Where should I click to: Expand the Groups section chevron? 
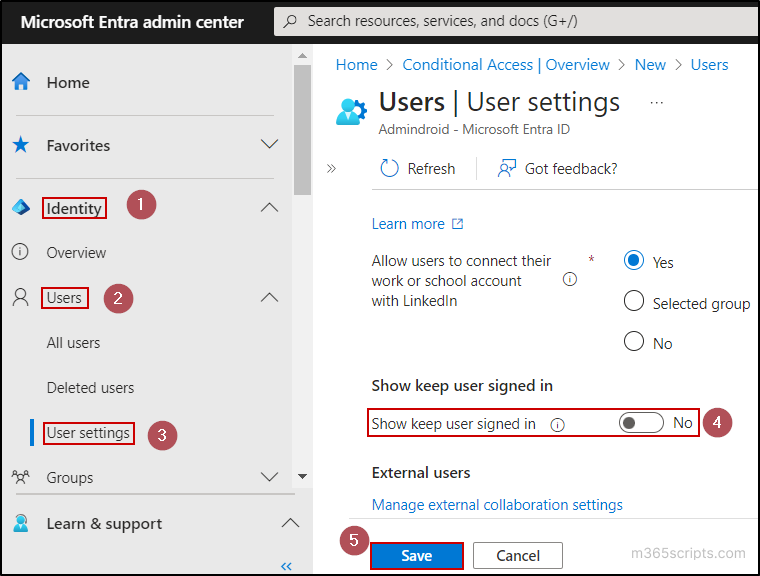[269, 477]
